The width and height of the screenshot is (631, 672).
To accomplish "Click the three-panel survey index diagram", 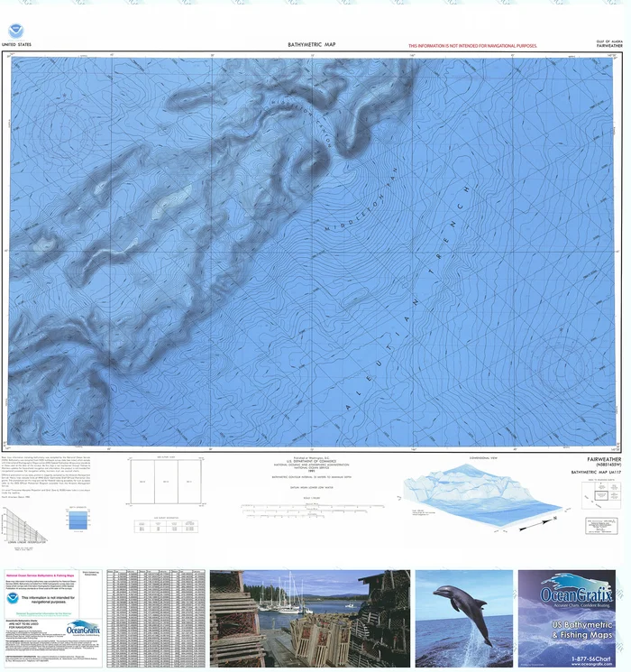I will tap(166, 482).
